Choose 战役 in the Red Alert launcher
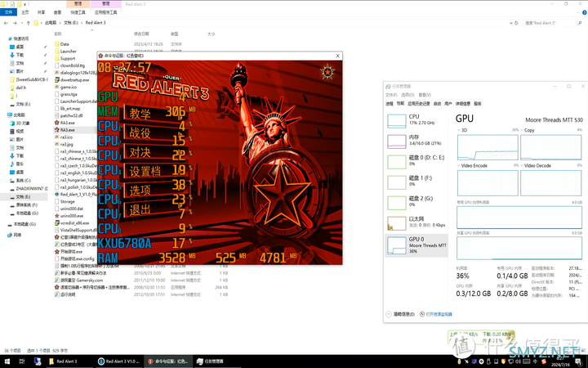Image resolution: width=588 pixels, height=368 pixels. click(140, 133)
